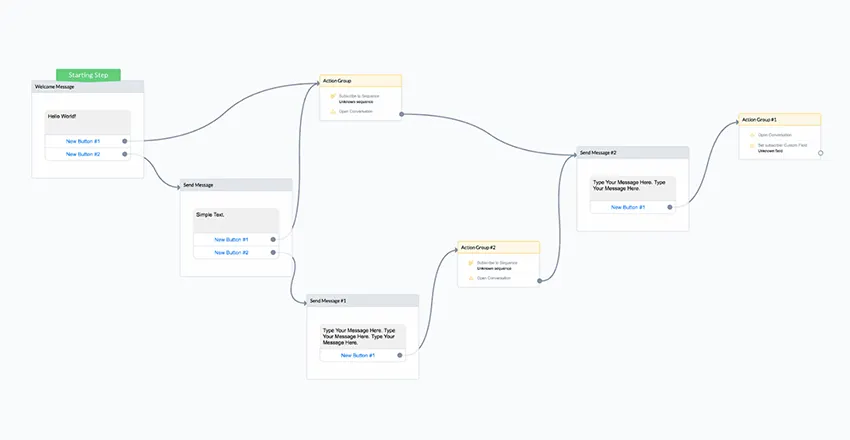Select the Action Group #1 node header
This screenshot has height=440, width=850.
[x=779, y=119]
